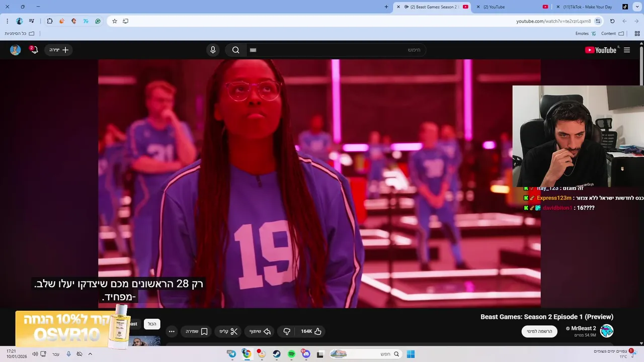Open the Chrome profile avatar

(x=20, y=21)
